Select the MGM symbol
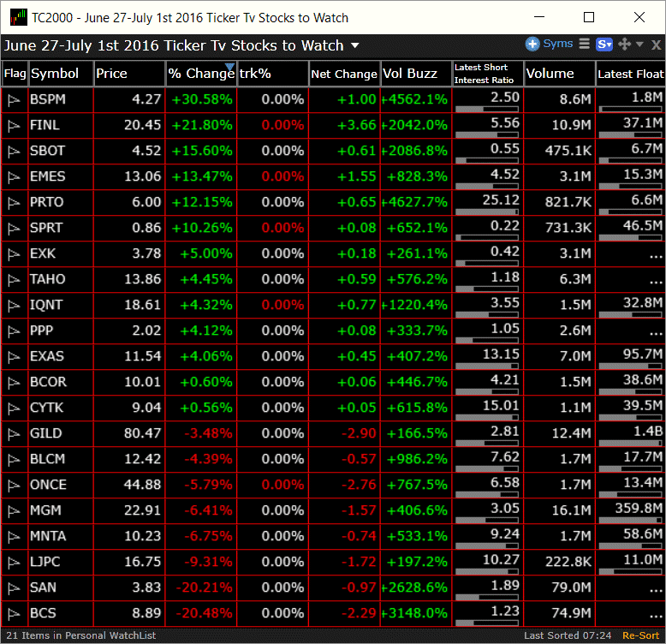 click(45, 510)
